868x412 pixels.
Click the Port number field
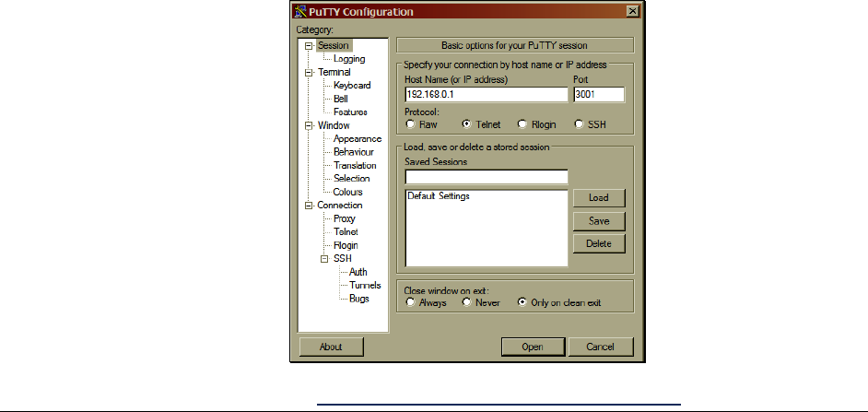coord(599,94)
